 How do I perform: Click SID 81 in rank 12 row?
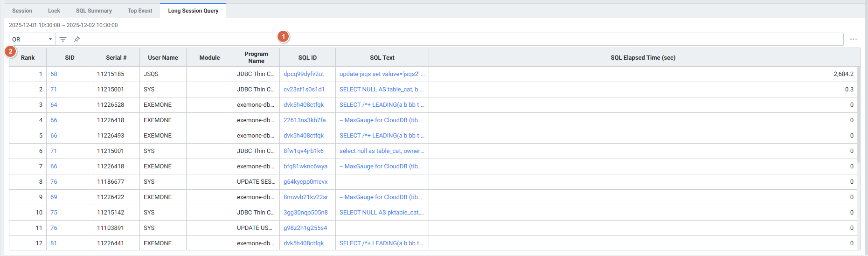[x=54, y=243]
